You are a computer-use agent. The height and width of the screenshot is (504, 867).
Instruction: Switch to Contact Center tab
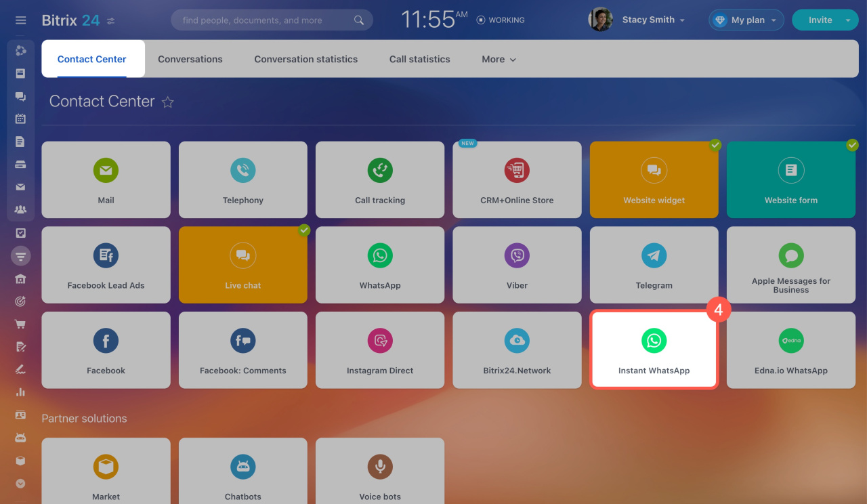point(91,59)
